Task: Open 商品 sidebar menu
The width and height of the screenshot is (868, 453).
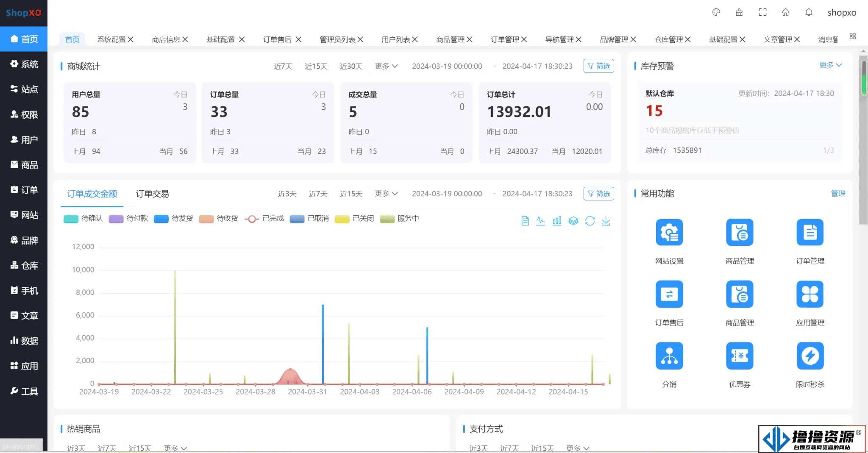Action: coord(24,165)
